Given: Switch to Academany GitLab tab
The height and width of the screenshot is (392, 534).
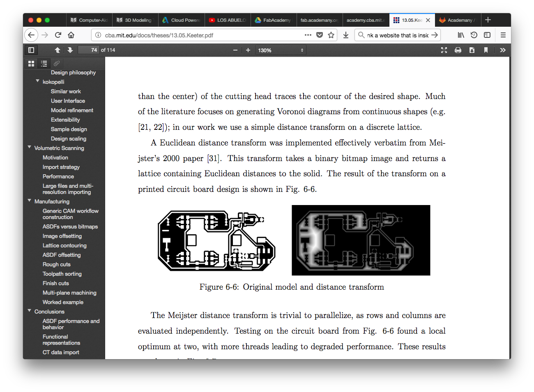Looking at the screenshot, I should 457,20.
